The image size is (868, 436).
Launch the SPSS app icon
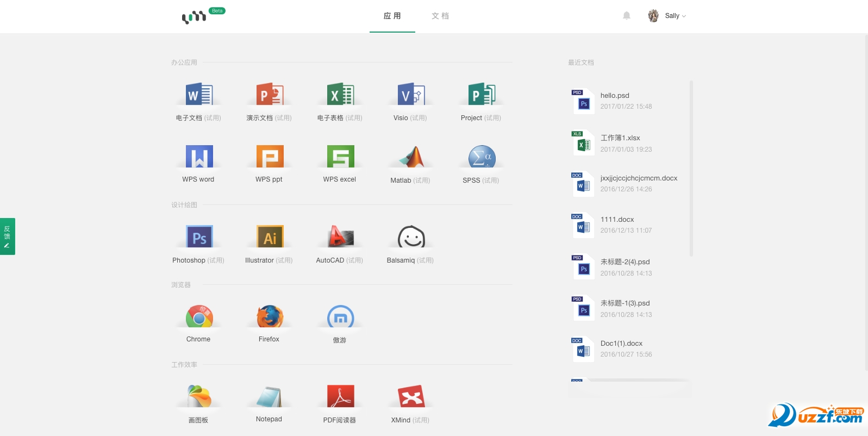click(482, 157)
